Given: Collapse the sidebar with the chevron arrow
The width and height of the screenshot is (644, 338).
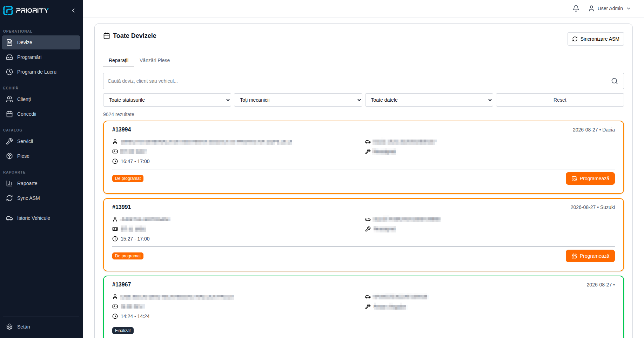Looking at the screenshot, I should pyautogui.click(x=73, y=11).
